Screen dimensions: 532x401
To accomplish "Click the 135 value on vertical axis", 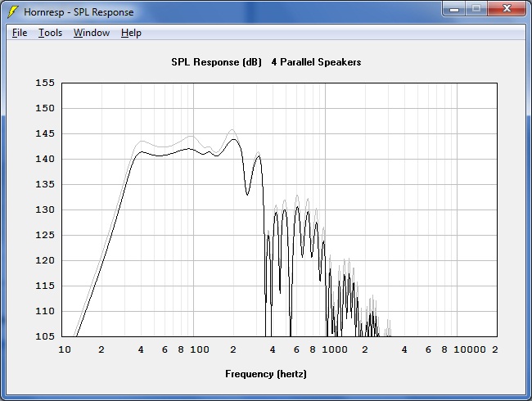I will [45, 184].
